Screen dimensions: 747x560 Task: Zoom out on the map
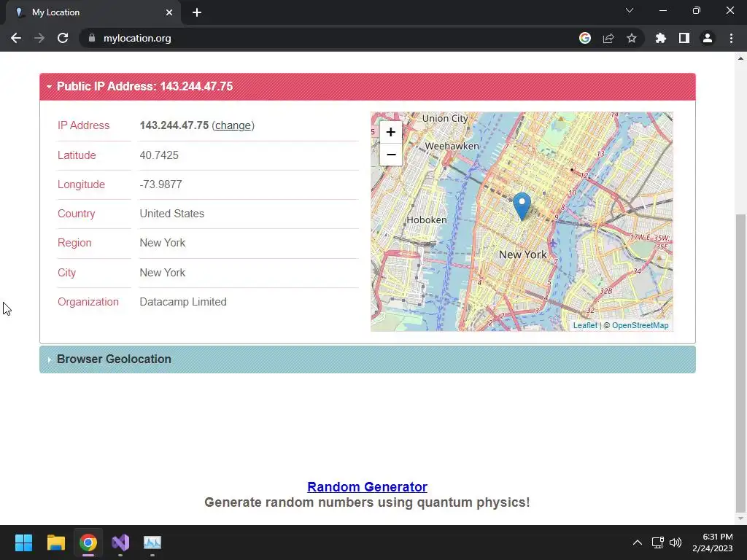coord(391,155)
